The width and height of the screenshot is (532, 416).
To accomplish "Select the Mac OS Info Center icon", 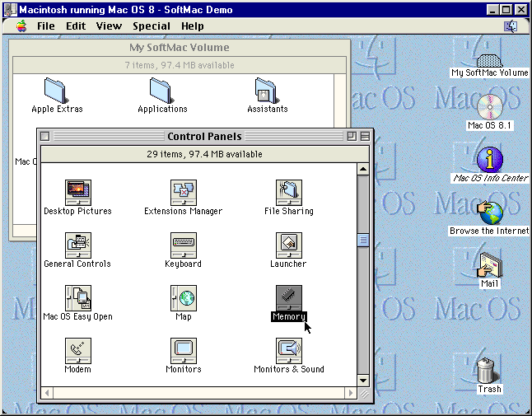I will (490, 160).
